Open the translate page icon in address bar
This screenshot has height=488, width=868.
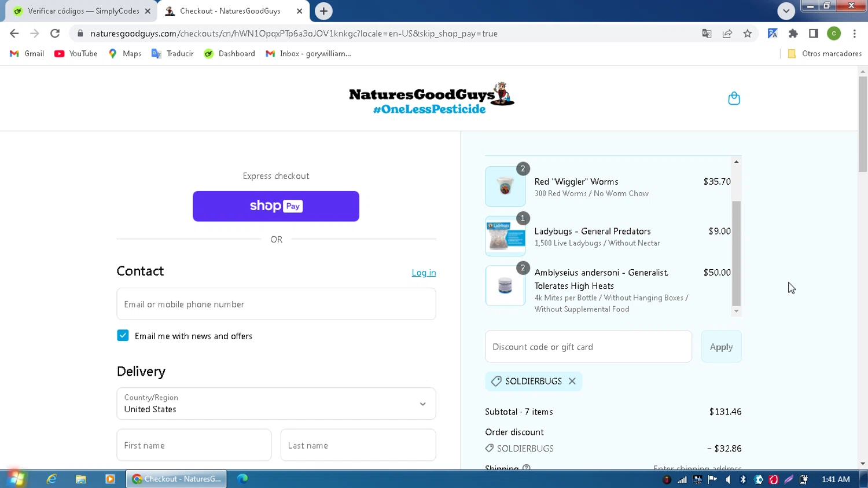tap(707, 34)
